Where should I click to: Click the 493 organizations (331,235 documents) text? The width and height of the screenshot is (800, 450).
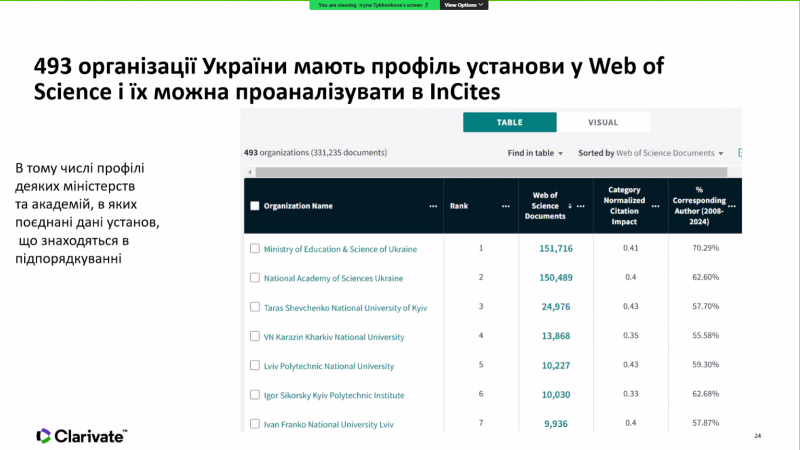tap(315, 153)
